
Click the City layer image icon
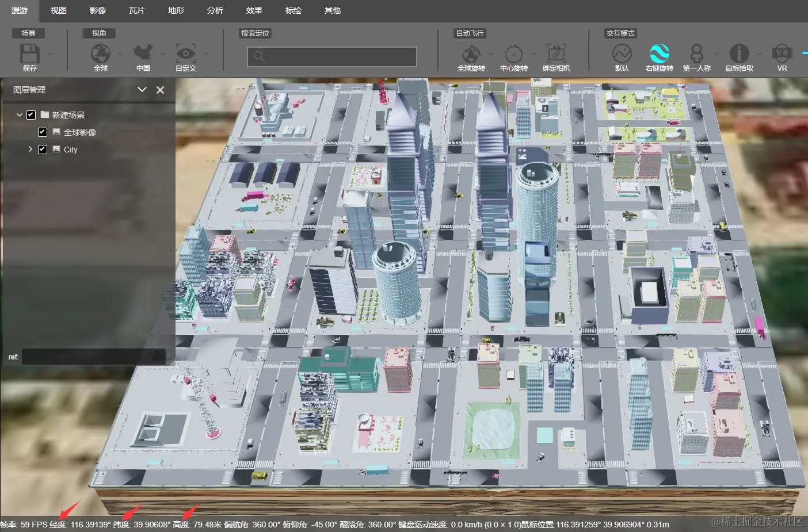coord(56,150)
